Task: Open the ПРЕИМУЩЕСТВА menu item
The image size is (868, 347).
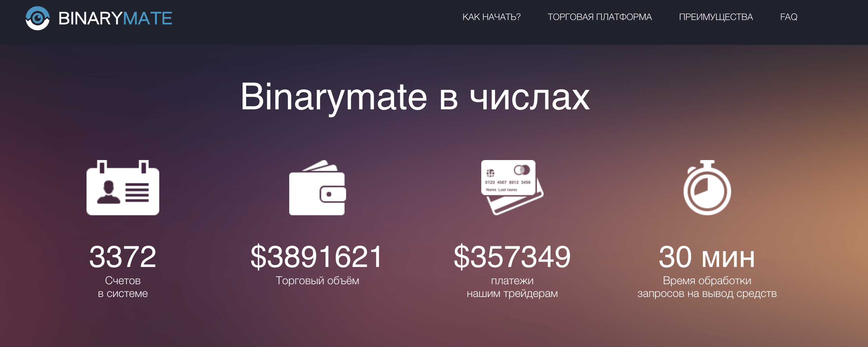Action: 716,17
